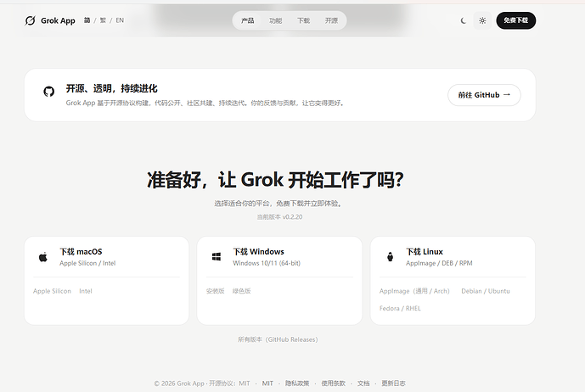Click the Apple logo icon

point(43,257)
